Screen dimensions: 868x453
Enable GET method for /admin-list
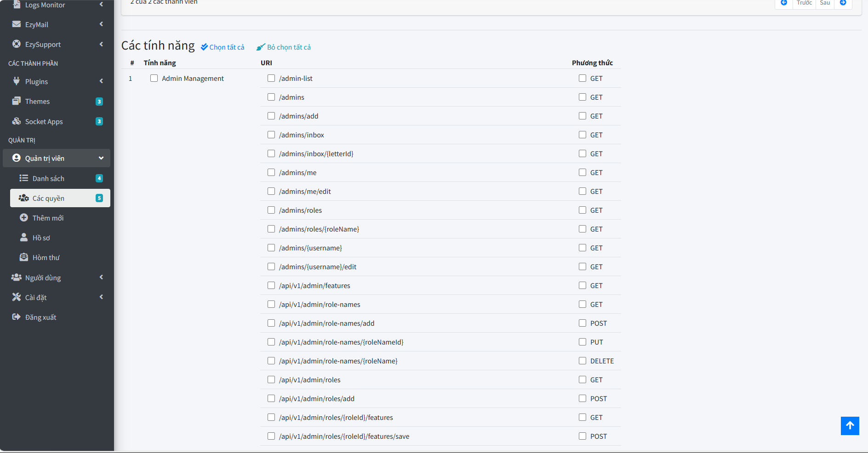click(582, 78)
